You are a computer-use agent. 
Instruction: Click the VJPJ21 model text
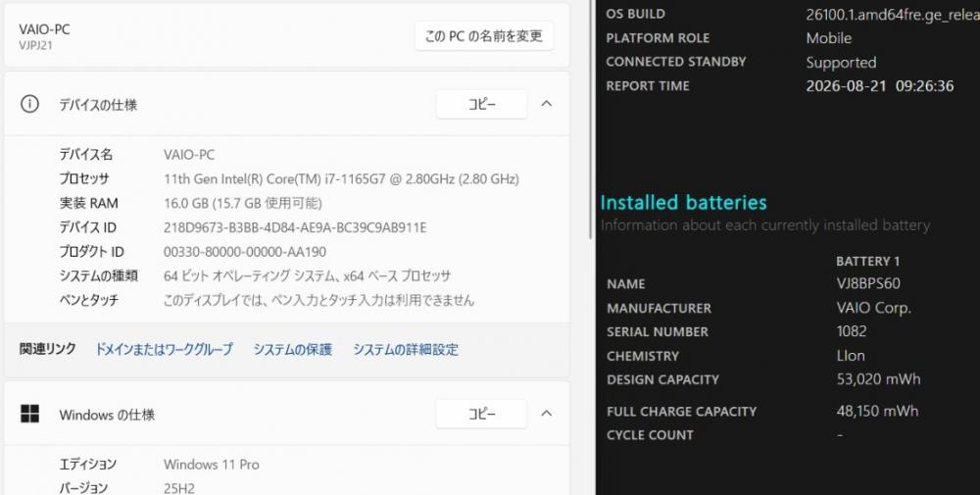(35, 46)
